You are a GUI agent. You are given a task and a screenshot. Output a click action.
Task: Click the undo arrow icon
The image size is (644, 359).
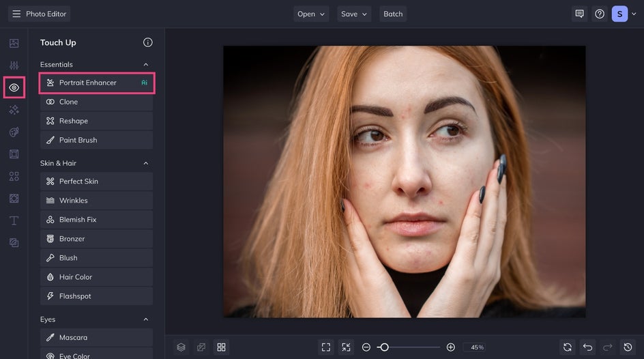[x=587, y=347]
